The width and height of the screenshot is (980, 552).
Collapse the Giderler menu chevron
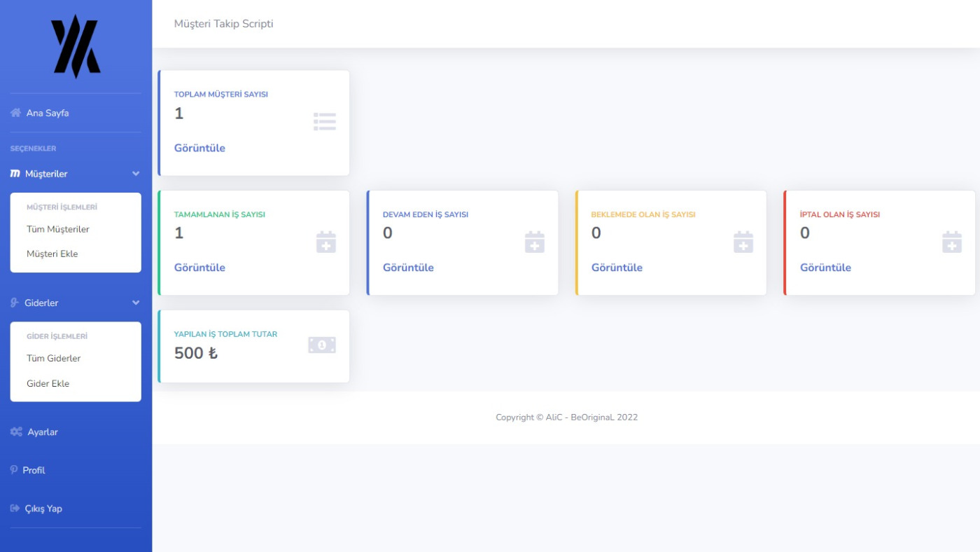[x=136, y=303]
